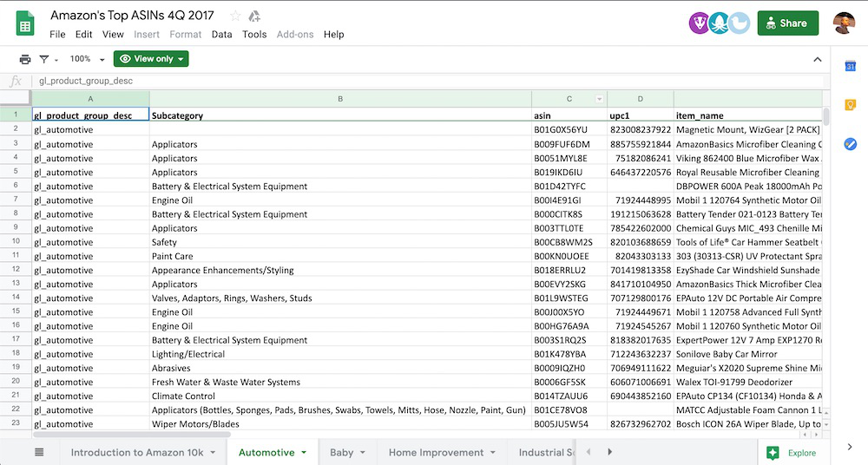Click column C filter dropdown button
Image resolution: width=868 pixels, height=465 pixels.
tap(599, 99)
